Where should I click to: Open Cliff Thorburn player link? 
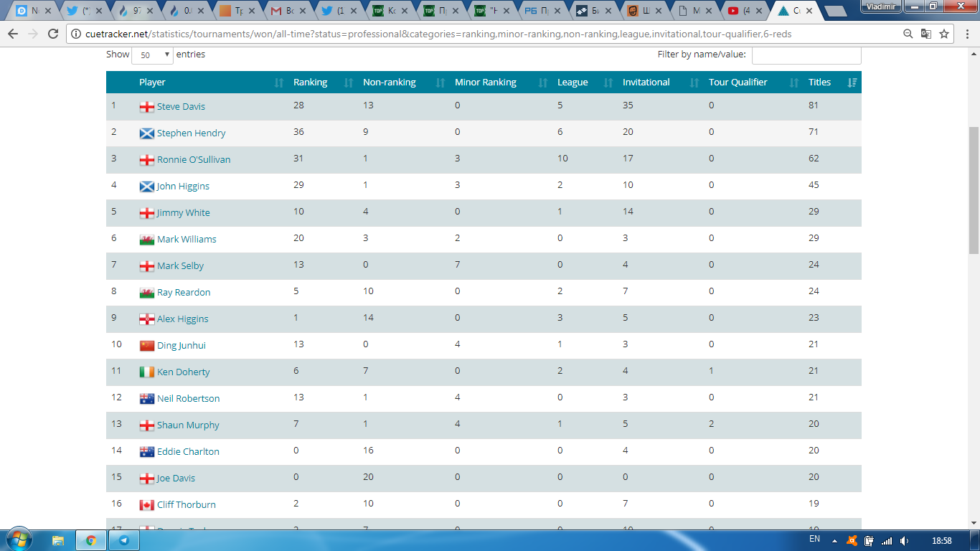pyautogui.click(x=187, y=504)
